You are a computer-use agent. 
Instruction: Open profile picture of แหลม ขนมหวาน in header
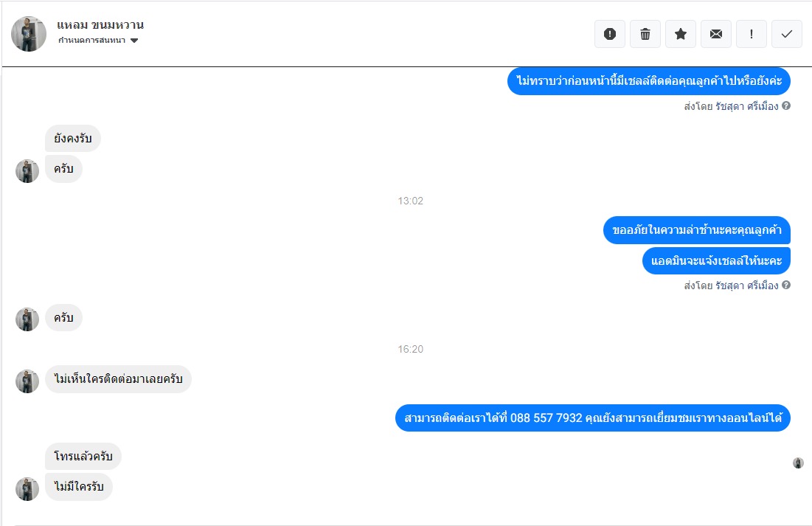tap(29, 34)
